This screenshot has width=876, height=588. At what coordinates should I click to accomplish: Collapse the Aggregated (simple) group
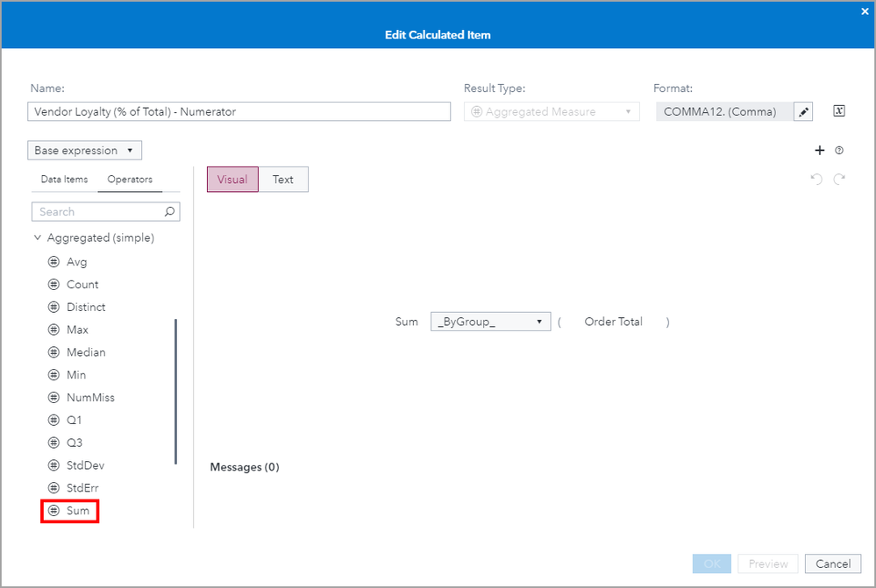click(38, 238)
